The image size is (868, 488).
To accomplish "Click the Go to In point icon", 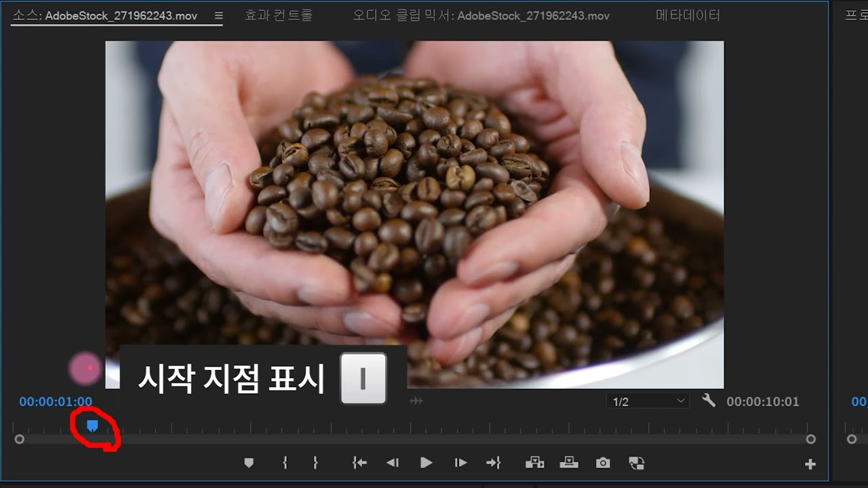I will pyautogui.click(x=359, y=462).
